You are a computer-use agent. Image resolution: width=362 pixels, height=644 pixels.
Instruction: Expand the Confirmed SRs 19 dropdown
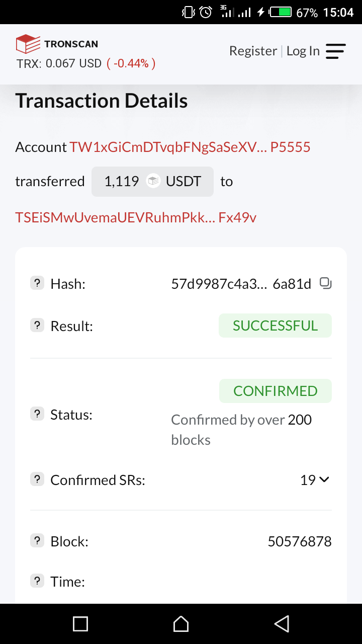[315, 480]
